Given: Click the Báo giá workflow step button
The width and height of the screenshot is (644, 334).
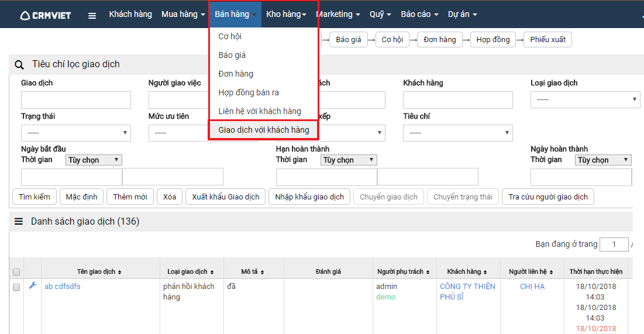Looking at the screenshot, I should coord(349,40).
